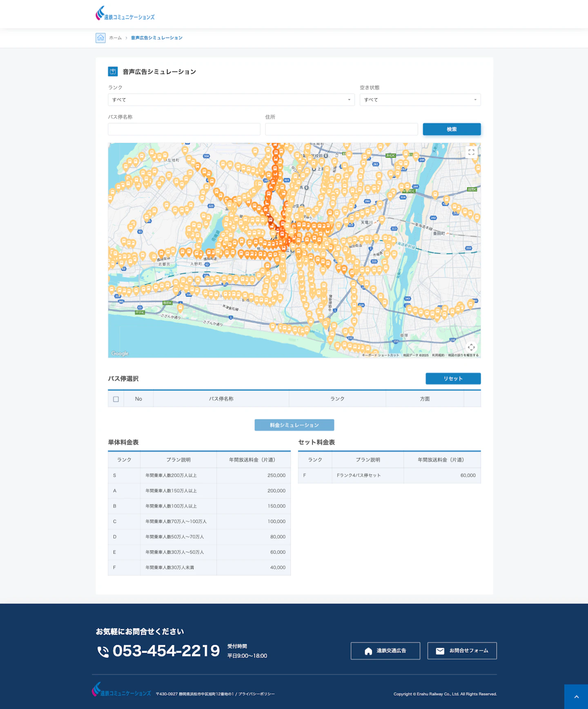588x709 pixels.
Task: Click the phone icon beside 053-454-2219
Action: coord(103,651)
